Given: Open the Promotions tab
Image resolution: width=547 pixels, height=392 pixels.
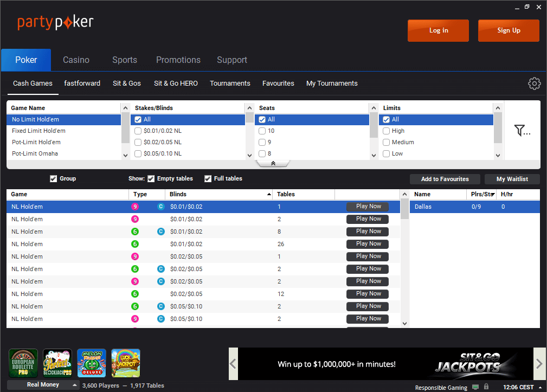Looking at the screenshot, I should click(178, 60).
